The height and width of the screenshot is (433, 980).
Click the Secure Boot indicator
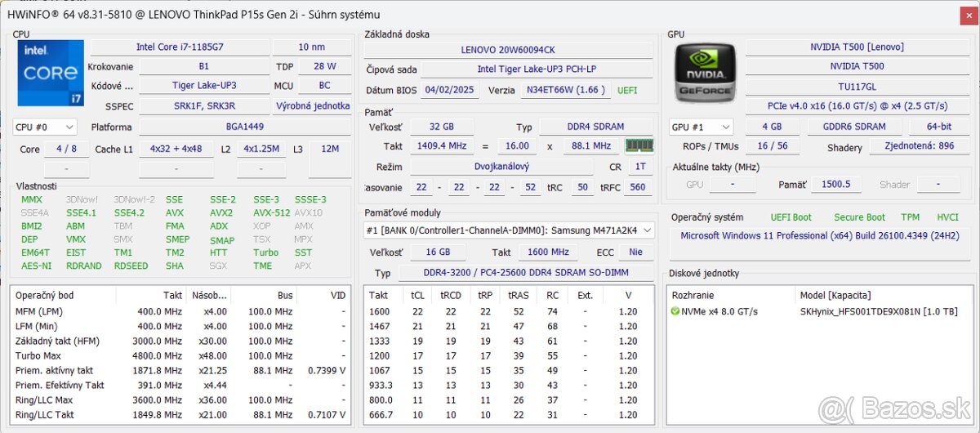point(859,217)
